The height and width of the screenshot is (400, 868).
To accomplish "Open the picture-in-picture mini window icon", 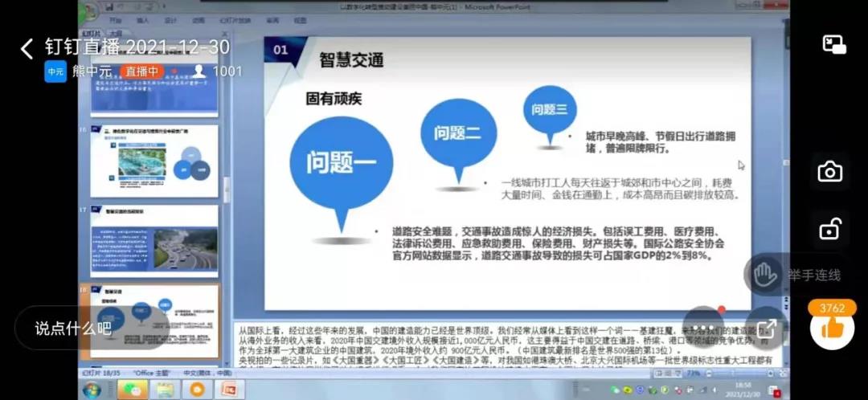I will pos(834,45).
